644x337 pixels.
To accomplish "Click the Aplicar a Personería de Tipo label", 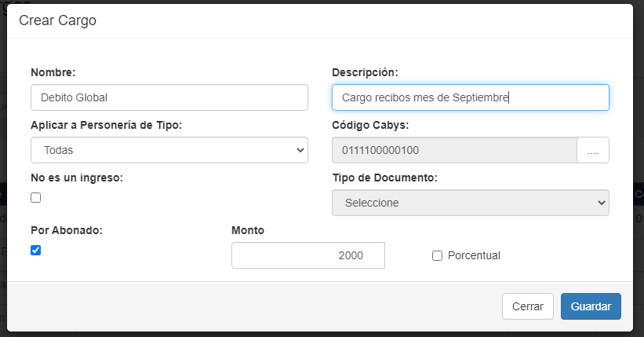I will (107, 125).
